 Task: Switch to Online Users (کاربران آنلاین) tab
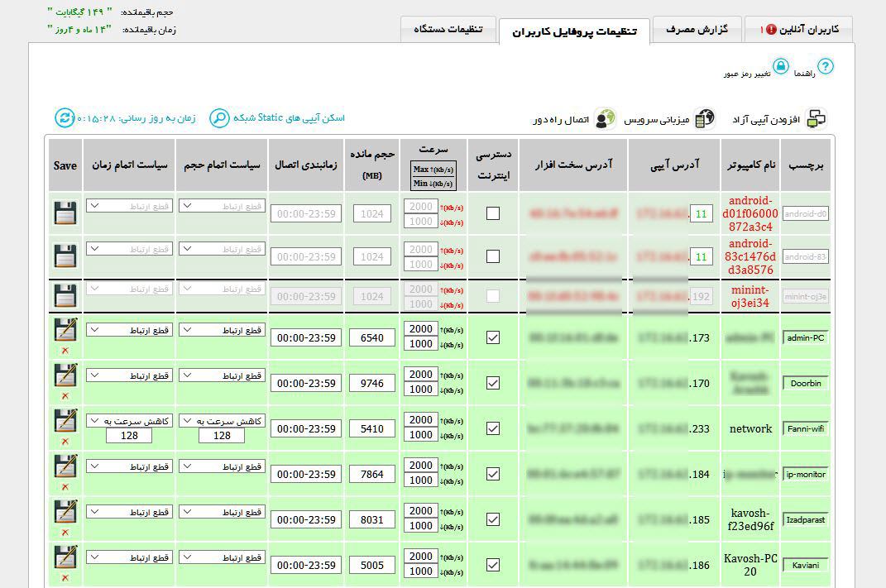click(x=798, y=30)
